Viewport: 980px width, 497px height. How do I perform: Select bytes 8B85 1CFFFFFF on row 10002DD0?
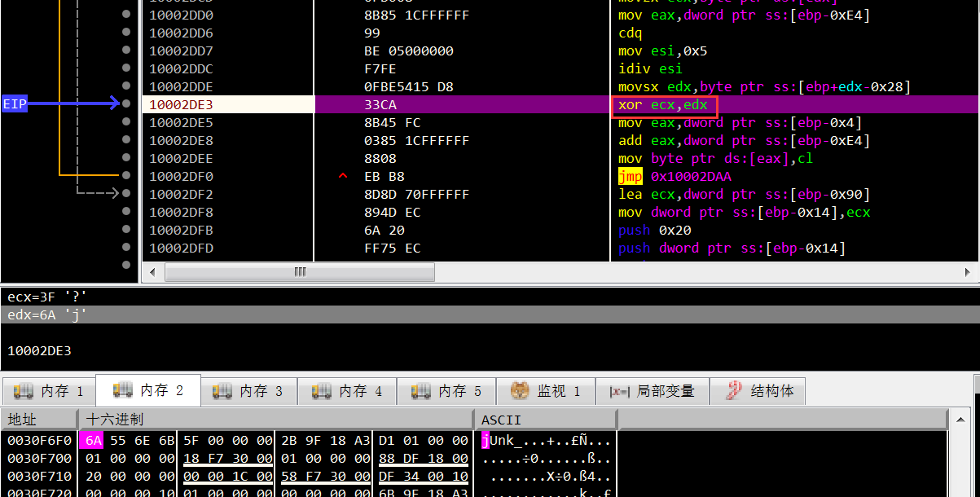click(x=417, y=15)
